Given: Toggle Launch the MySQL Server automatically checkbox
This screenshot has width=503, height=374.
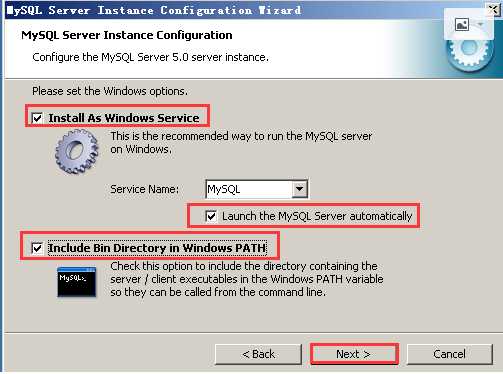Looking at the screenshot, I should coord(211,216).
